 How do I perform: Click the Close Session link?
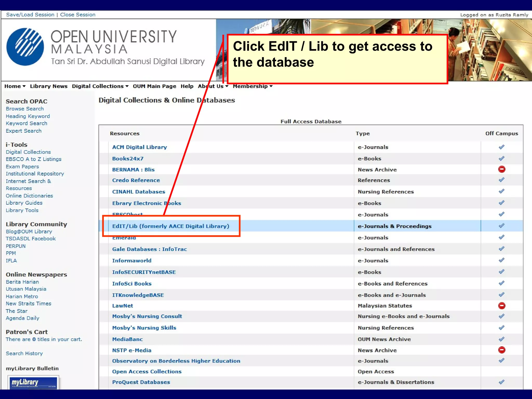pos(78,15)
